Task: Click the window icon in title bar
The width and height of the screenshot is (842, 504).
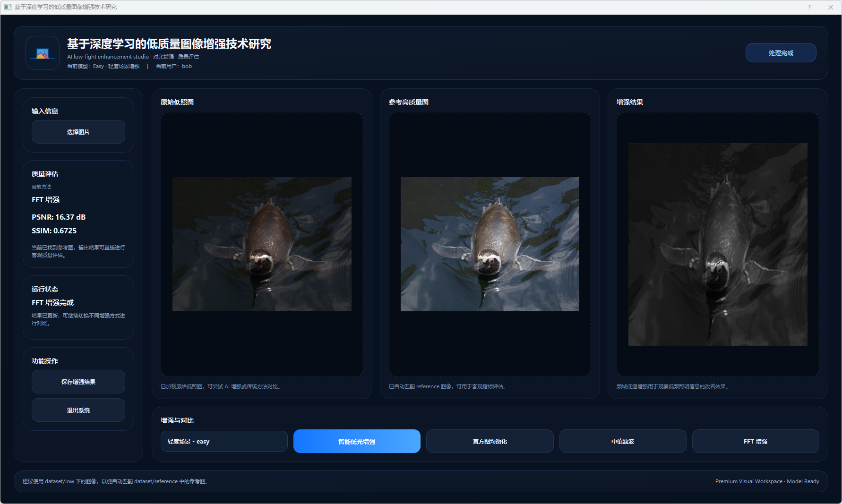Action: point(8,7)
